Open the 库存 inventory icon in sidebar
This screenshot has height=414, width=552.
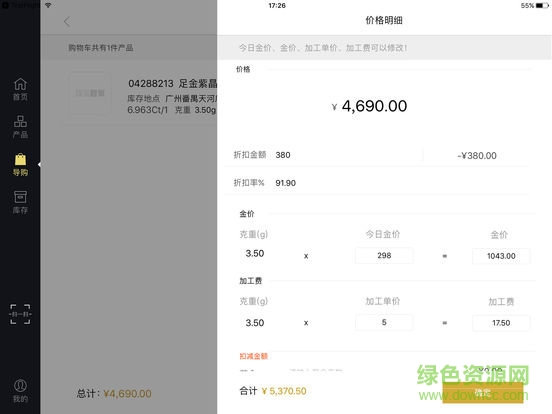tap(20, 202)
